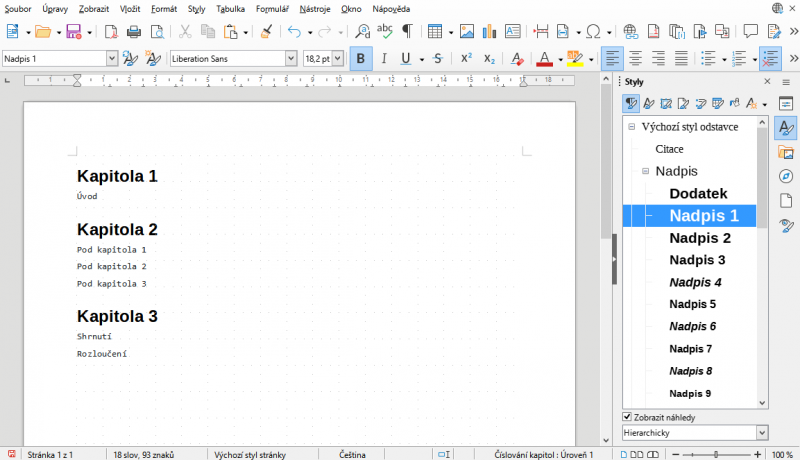Viewport: 800px width, 460px height.
Task: Insert a chart
Action: coord(489,32)
